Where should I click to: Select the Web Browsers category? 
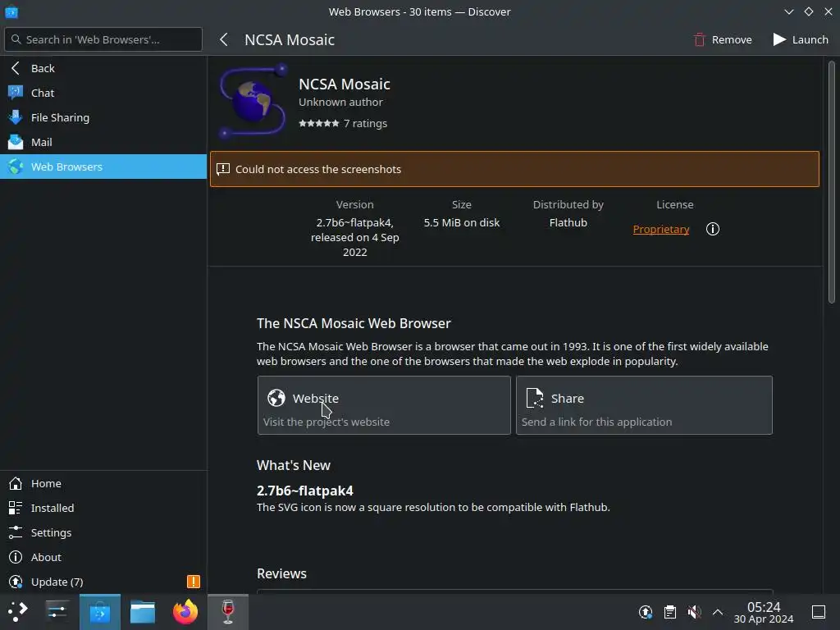(103, 167)
